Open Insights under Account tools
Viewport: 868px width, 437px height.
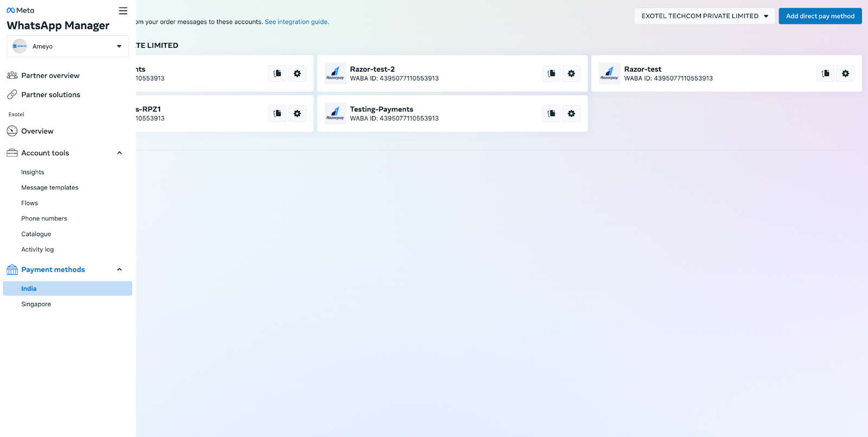pos(33,172)
